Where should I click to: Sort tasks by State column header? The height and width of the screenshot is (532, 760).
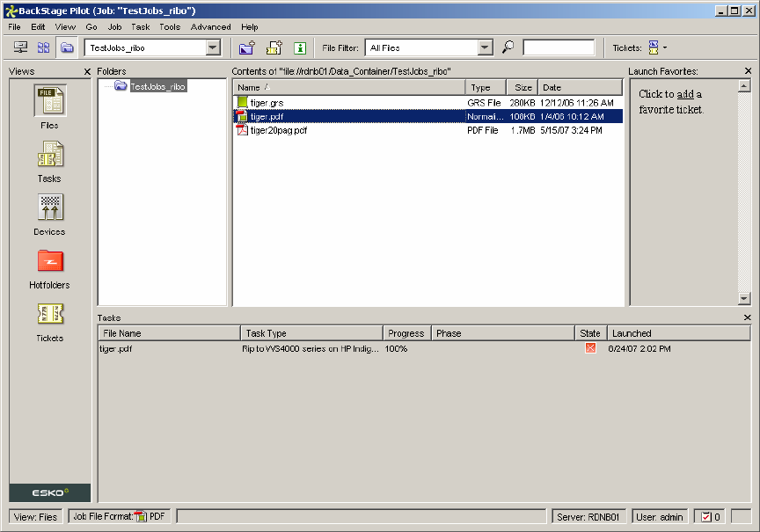(591, 333)
